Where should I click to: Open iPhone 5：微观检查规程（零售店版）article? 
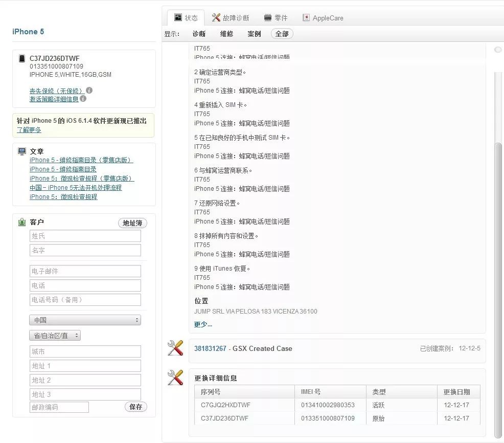point(82,178)
